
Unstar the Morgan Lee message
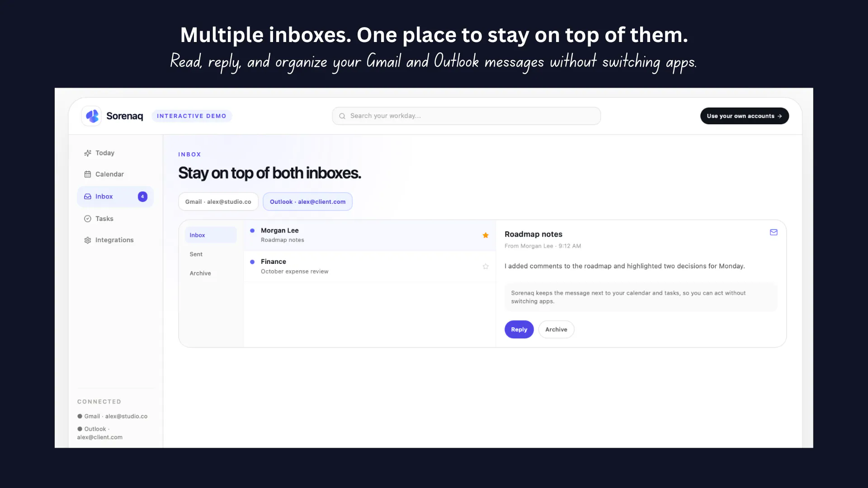point(486,235)
